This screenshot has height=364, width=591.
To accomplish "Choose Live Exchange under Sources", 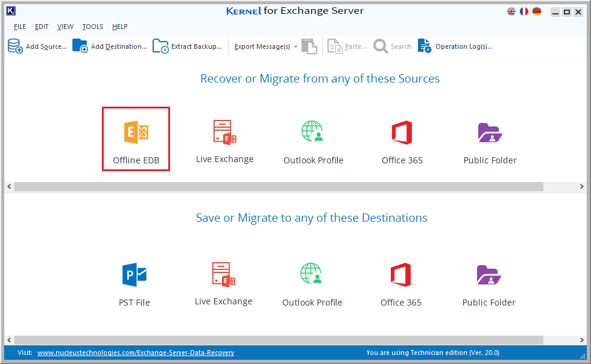I will 224,142.
